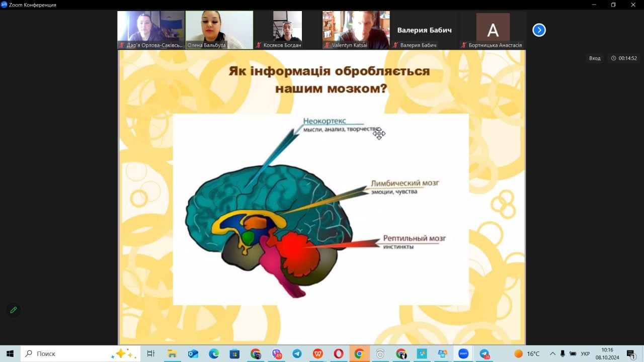Open Microsoft Store from taskbar
Viewport: 644px width, 362px height.
pyautogui.click(x=234, y=353)
